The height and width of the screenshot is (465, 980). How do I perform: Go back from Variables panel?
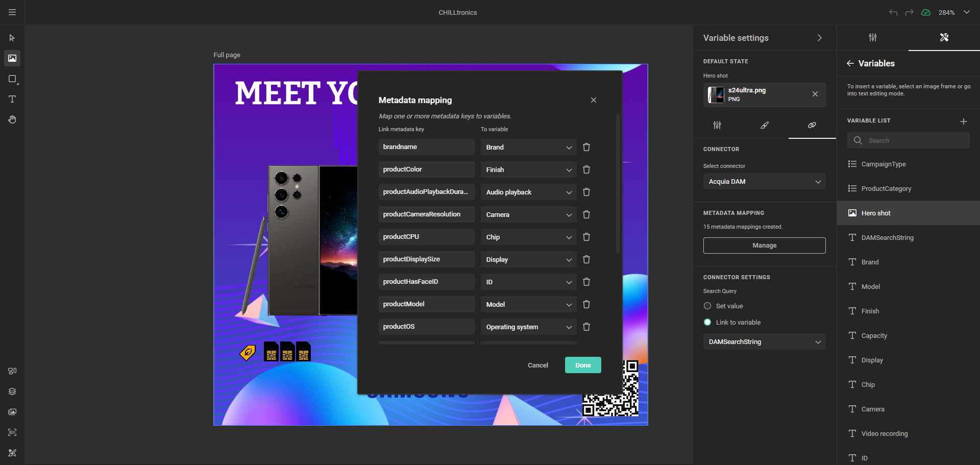[x=850, y=63]
